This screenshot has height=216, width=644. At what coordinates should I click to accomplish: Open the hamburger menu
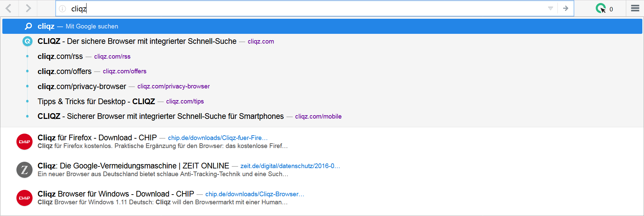tap(635, 8)
